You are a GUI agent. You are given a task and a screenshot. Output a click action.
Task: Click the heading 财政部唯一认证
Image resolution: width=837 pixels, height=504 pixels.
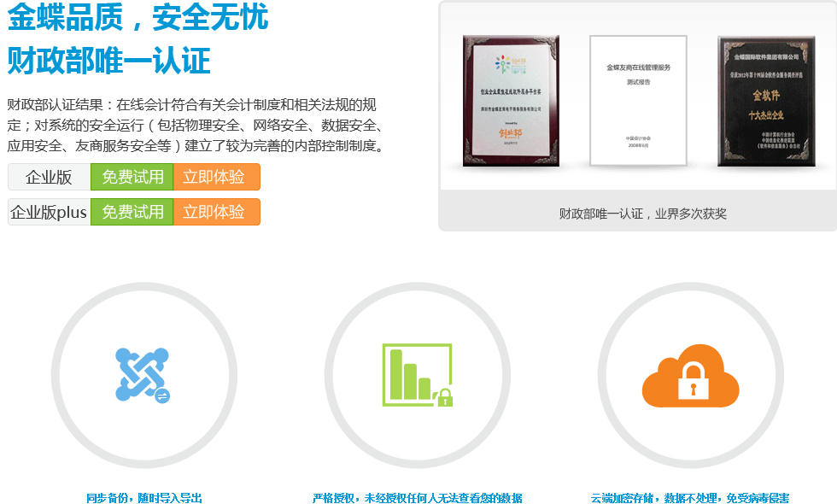point(109,61)
